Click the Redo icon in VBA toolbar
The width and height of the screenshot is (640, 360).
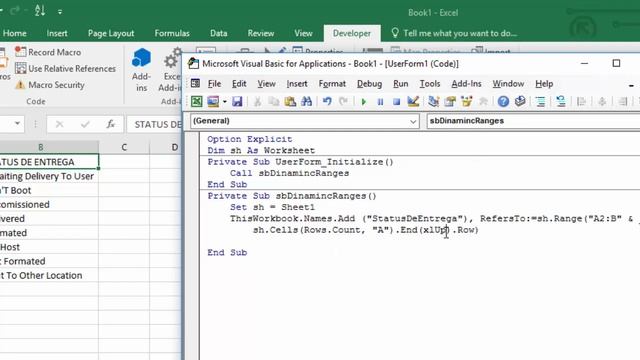[x=343, y=101]
